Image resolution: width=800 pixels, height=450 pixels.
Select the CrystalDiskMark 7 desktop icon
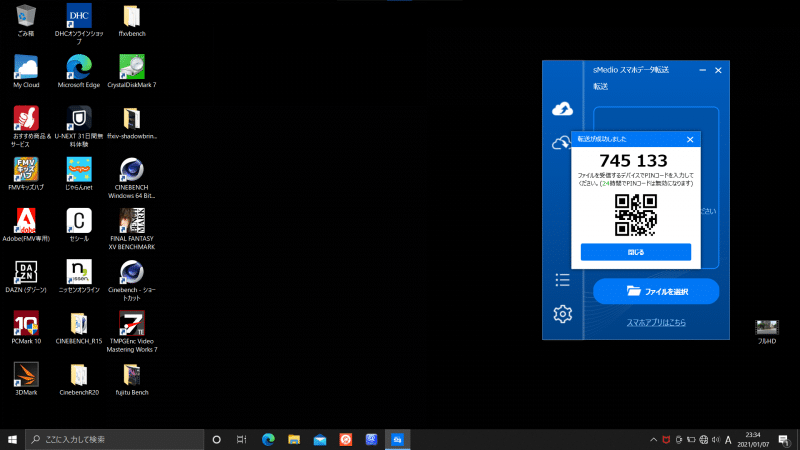coord(132,71)
